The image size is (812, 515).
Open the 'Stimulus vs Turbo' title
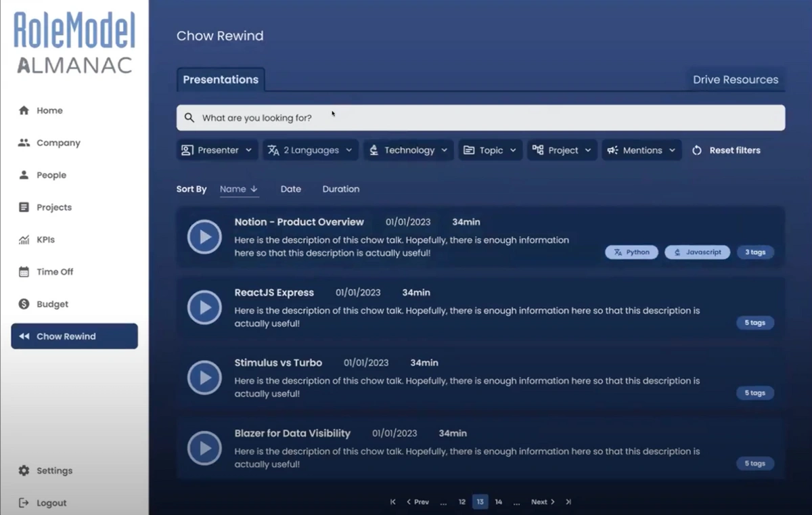pyautogui.click(x=278, y=363)
